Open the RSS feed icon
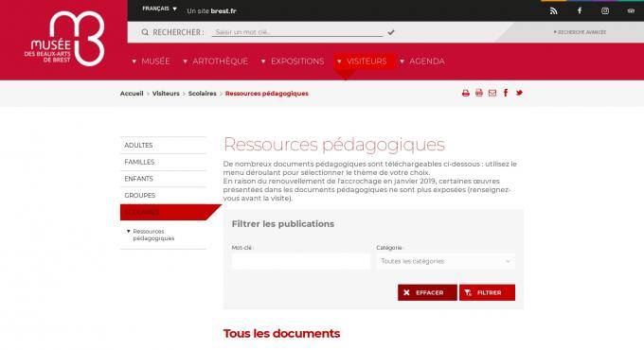The image size is (644, 350). [553, 11]
